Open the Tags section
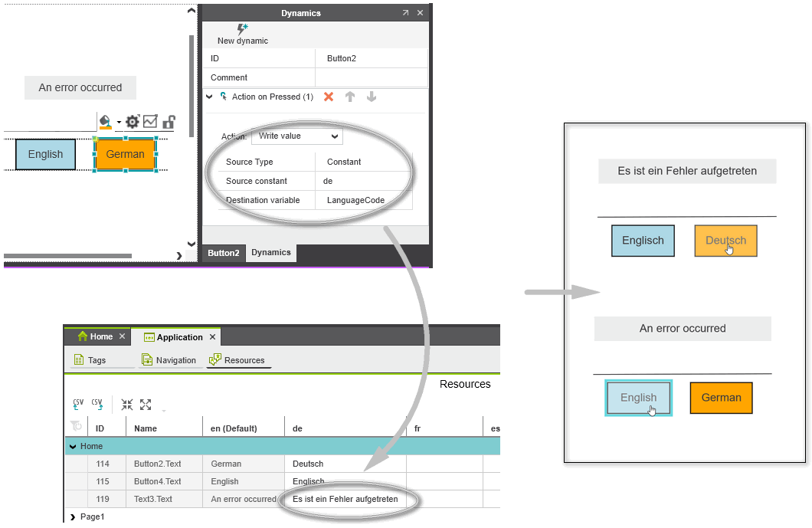 (x=90, y=360)
